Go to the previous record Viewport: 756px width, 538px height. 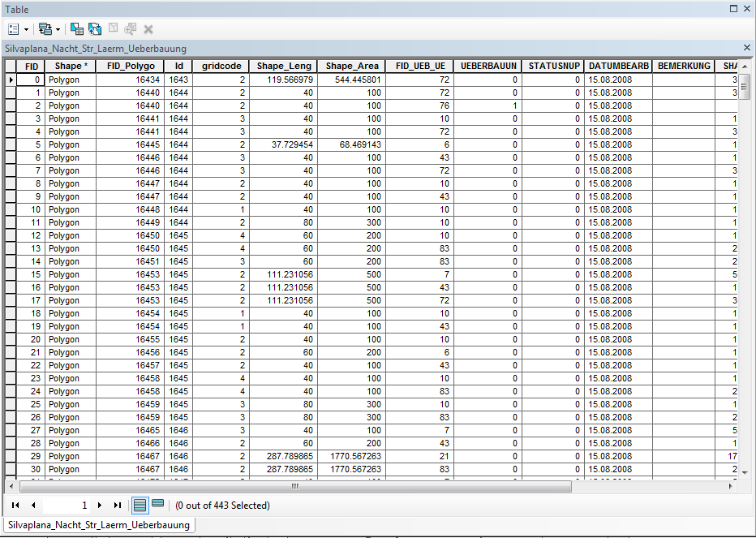[x=33, y=505]
